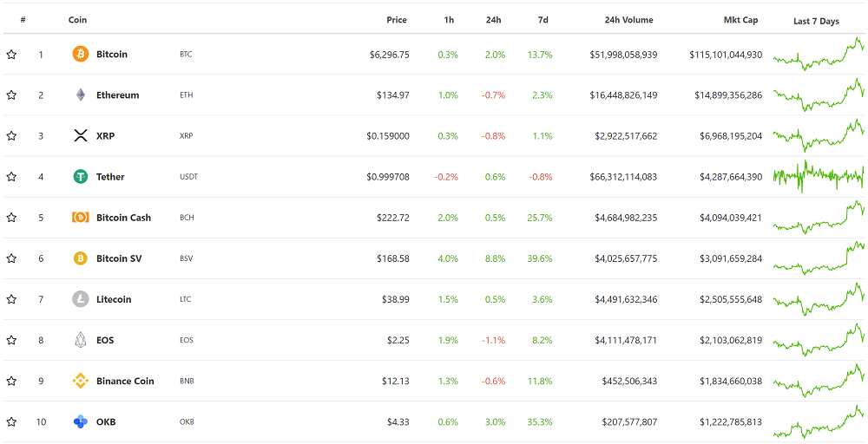
Task: Sort by the # rank column header
Action: pyautogui.click(x=23, y=20)
